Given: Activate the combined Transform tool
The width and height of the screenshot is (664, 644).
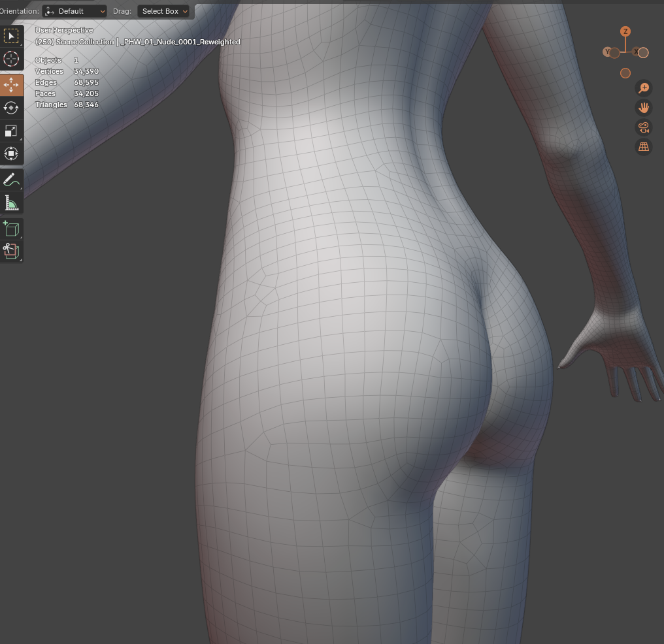Looking at the screenshot, I should pyautogui.click(x=11, y=153).
